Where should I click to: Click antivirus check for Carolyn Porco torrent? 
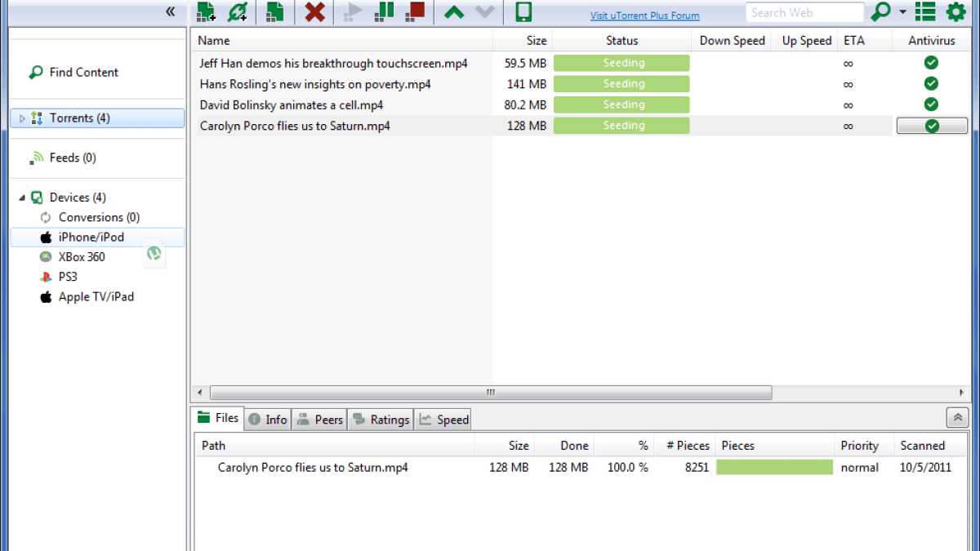tap(932, 126)
